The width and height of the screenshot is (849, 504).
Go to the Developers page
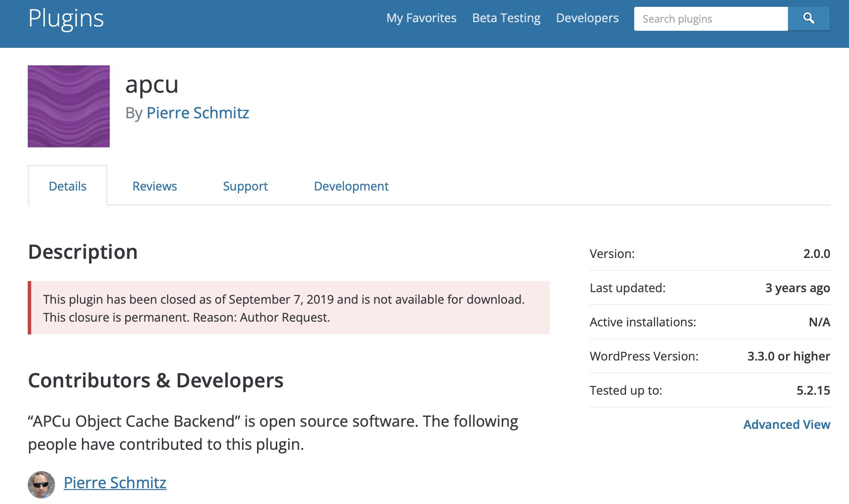tap(587, 18)
